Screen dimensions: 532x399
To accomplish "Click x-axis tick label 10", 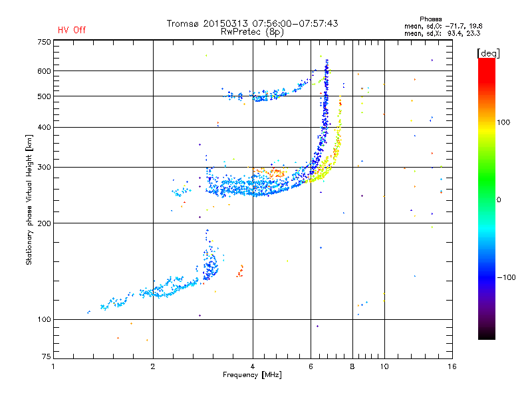I will 384,366.
